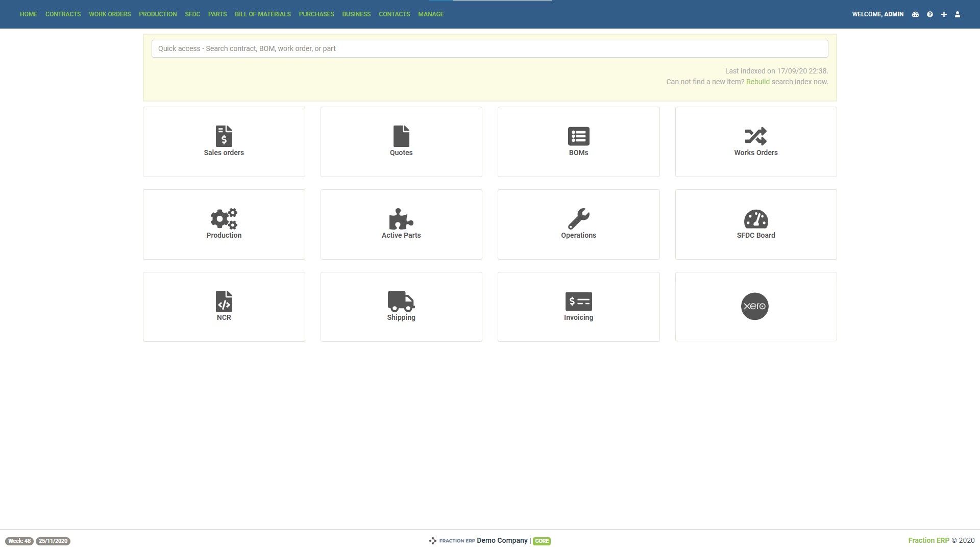Image resolution: width=980 pixels, height=551 pixels.
Task: Focus the Quick access search field
Action: (489, 48)
